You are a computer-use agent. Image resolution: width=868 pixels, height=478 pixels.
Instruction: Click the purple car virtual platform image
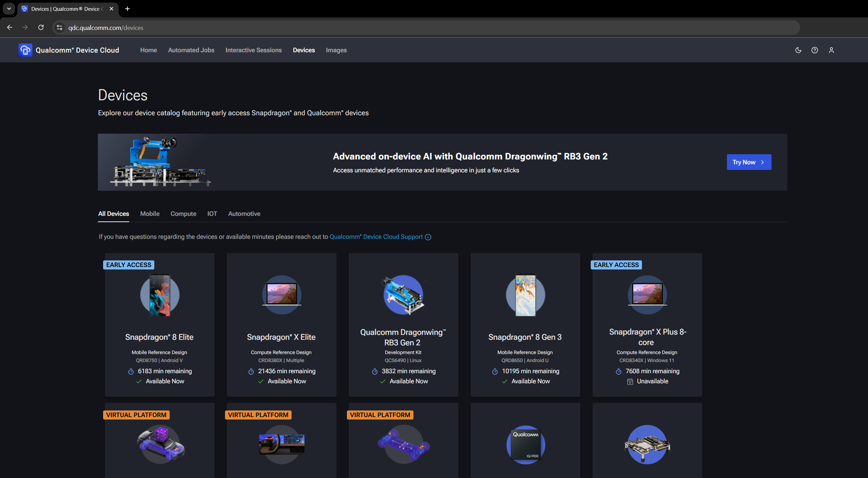(x=161, y=445)
